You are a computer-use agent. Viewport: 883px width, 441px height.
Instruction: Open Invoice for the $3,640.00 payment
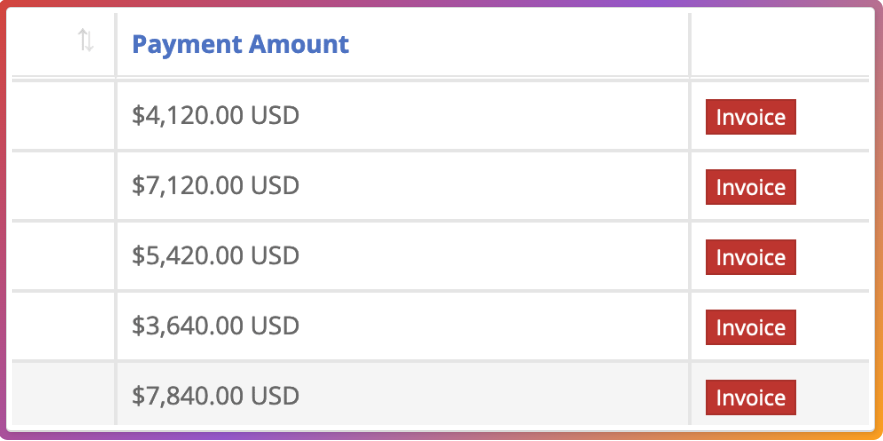[x=750, y=327]
